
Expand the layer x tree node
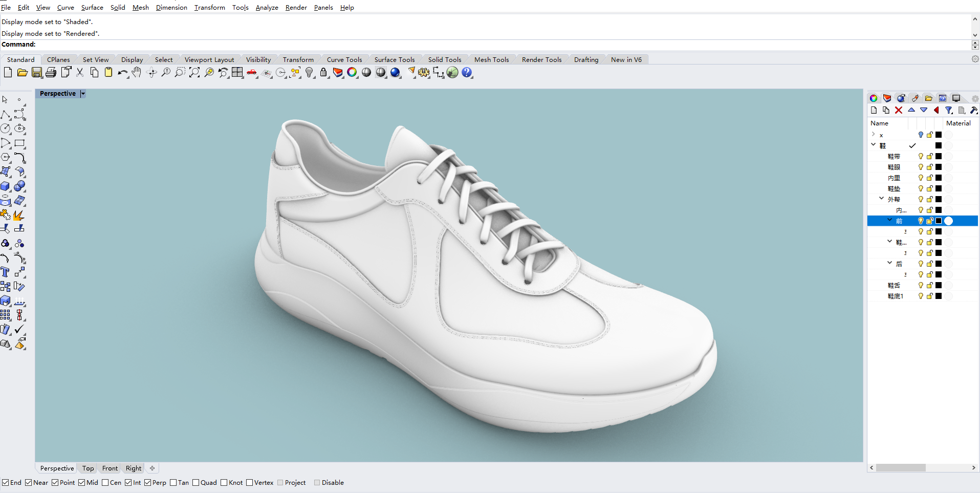873,135
